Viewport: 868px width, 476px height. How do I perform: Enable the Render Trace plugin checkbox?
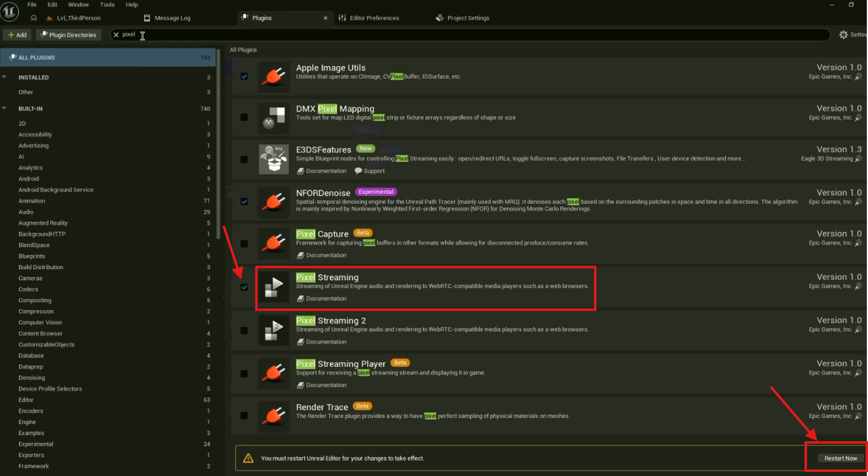coord(244,416)
